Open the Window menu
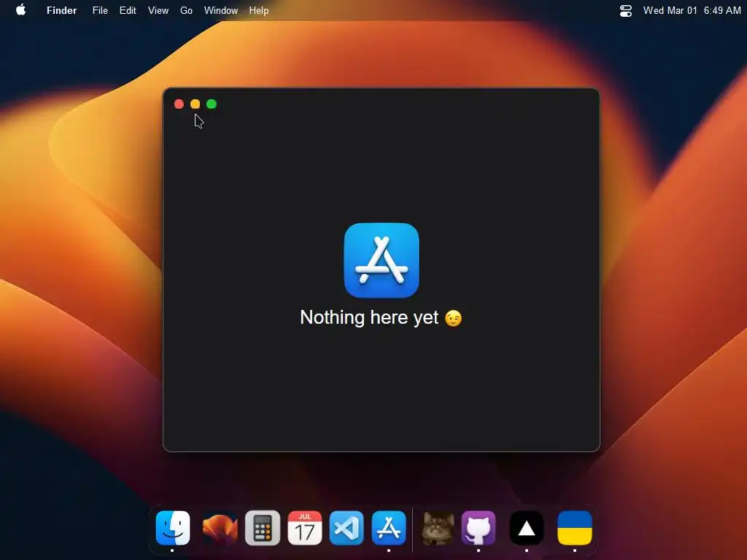 pos(221,10)
